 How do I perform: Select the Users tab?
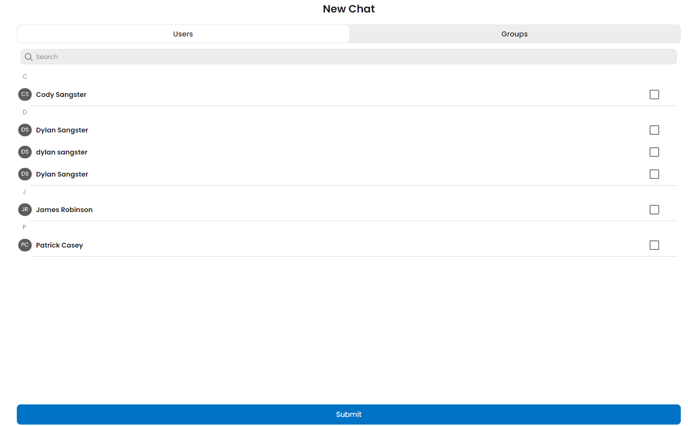click(x=183, y=34)
